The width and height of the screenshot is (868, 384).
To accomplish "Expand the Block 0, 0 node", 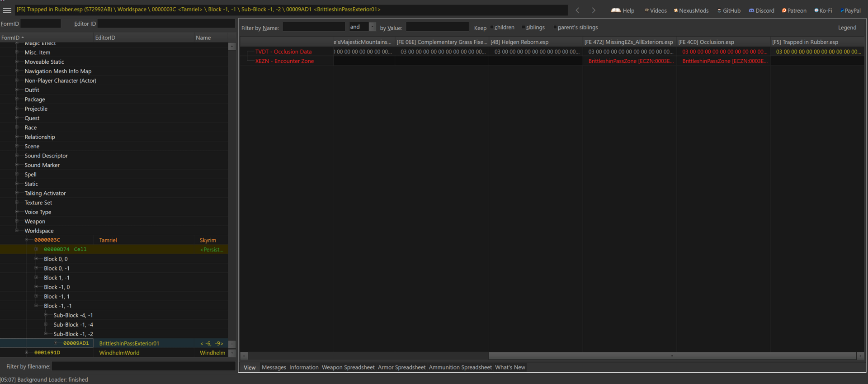I will click(36, 259).
